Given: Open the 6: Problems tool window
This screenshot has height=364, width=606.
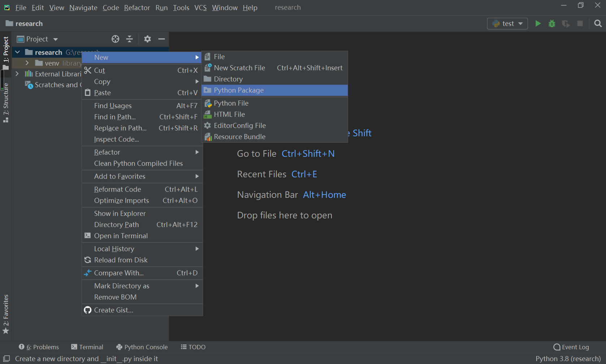Looking at the screenshot, I should click(x=39, y=347).
